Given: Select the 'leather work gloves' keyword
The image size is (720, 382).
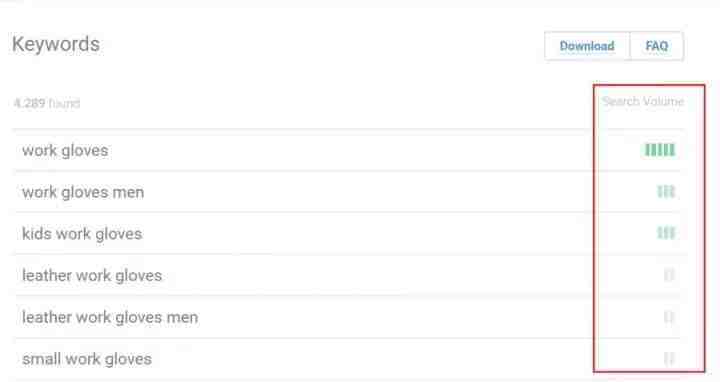Looking at the screenshot, I should (92, 275).
